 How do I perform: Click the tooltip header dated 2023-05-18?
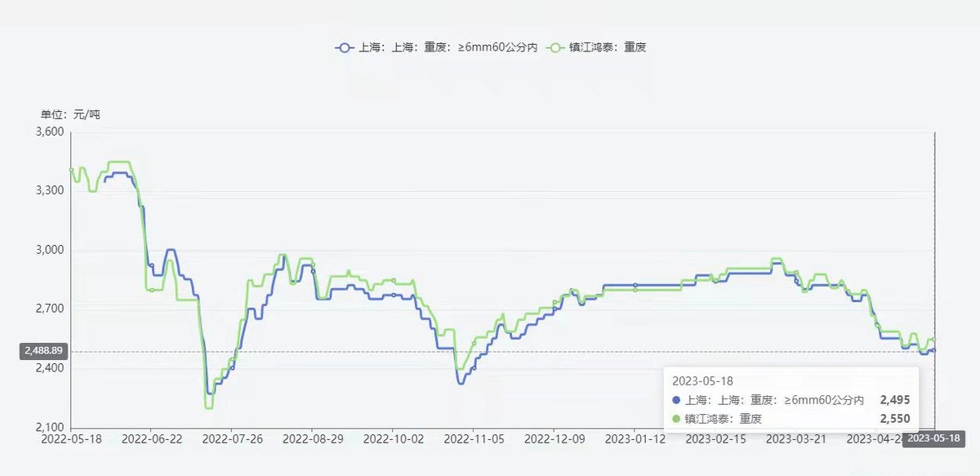point(703,380)
